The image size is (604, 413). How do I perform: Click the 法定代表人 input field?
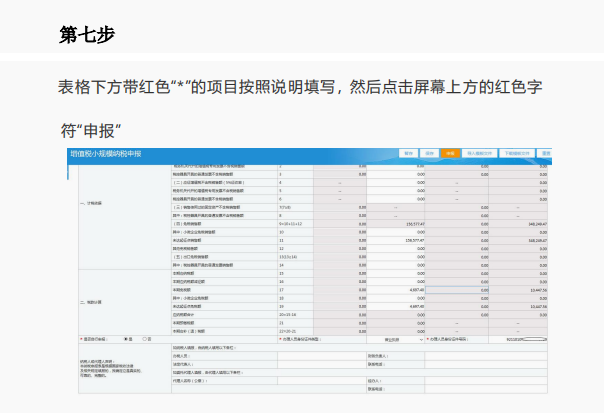coord(322,364)
